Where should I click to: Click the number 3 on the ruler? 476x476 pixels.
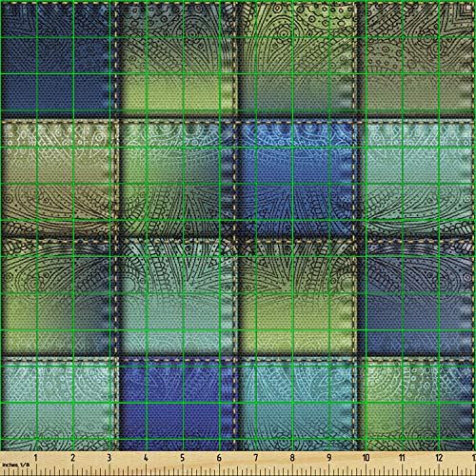109,458
